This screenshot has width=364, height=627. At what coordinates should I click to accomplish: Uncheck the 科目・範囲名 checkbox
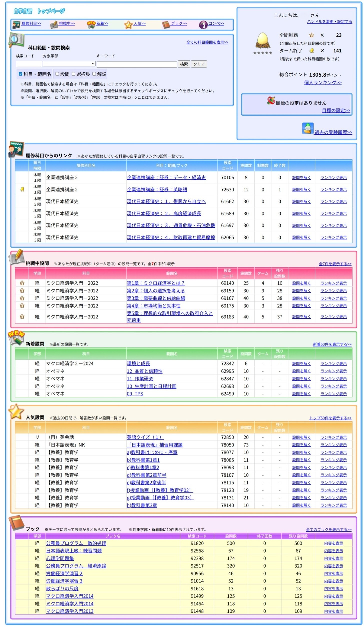(21, 74)
